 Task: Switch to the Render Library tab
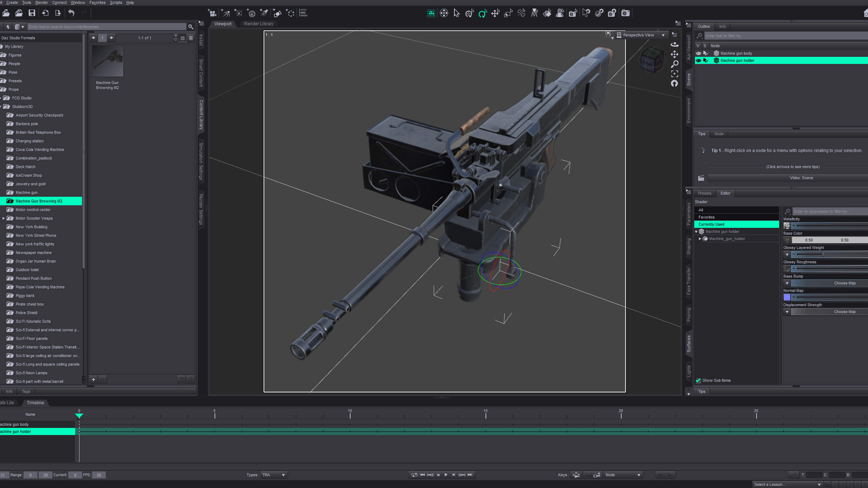(x=258, y=24)
